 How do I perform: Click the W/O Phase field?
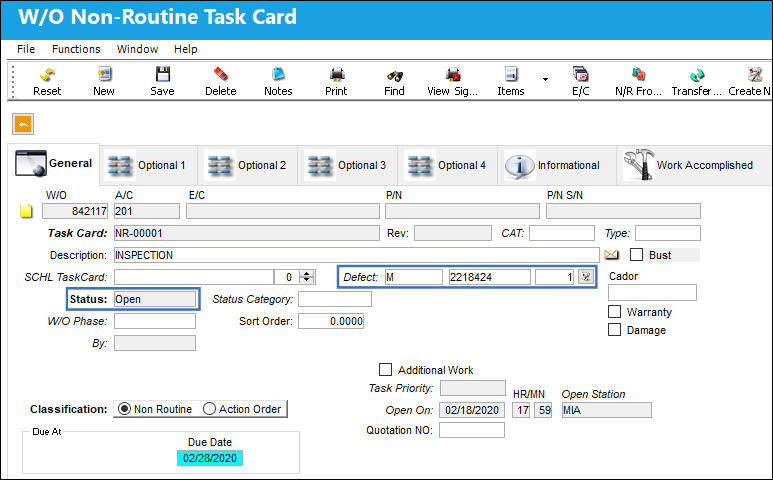[155, 321]
